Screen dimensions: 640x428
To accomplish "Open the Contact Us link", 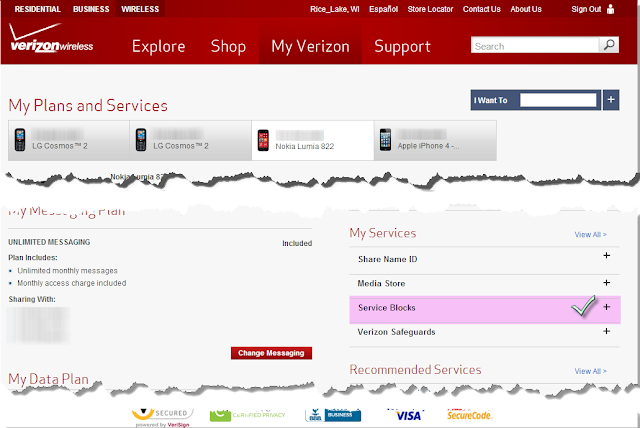I will (x=482, y=9).
